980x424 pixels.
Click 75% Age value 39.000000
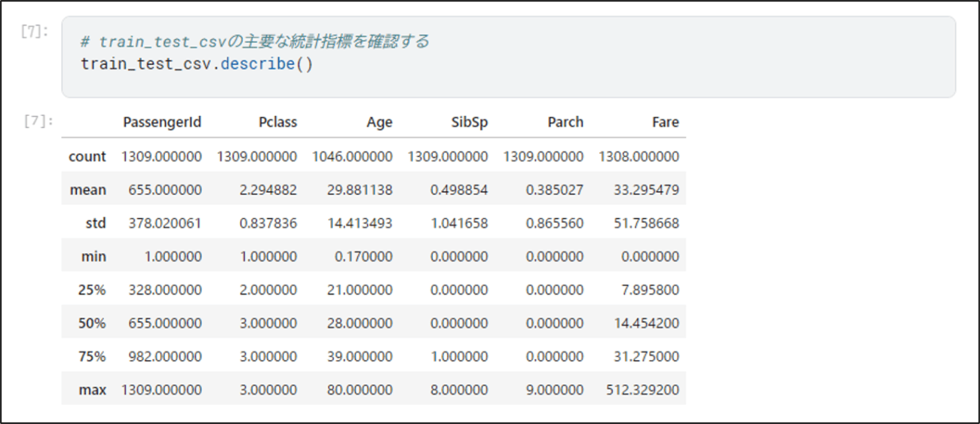[x=360, y=356]
